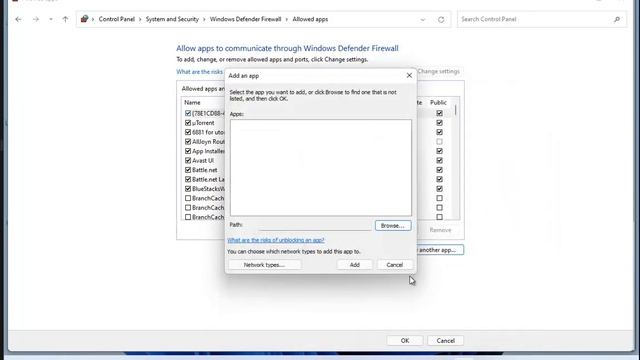
Task: Click the search magnifier icon
Action: pos(617,19)
